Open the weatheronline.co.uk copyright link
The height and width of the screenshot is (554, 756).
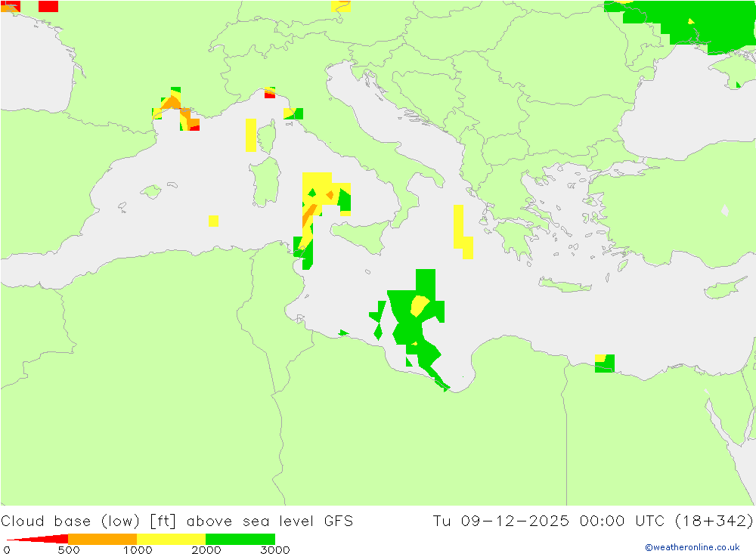click(x=692, y=547)
